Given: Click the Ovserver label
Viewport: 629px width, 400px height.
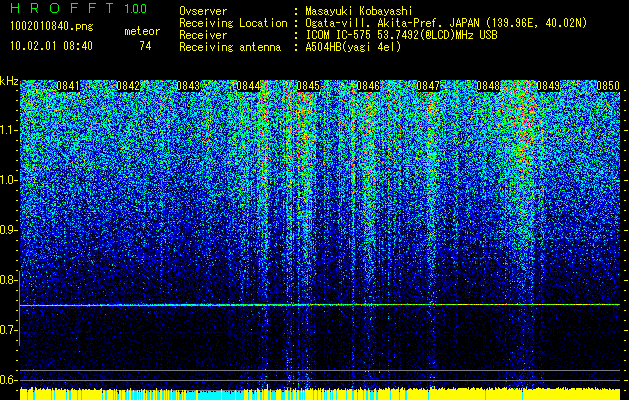Looking at the screenshot, I should (203, 11).
